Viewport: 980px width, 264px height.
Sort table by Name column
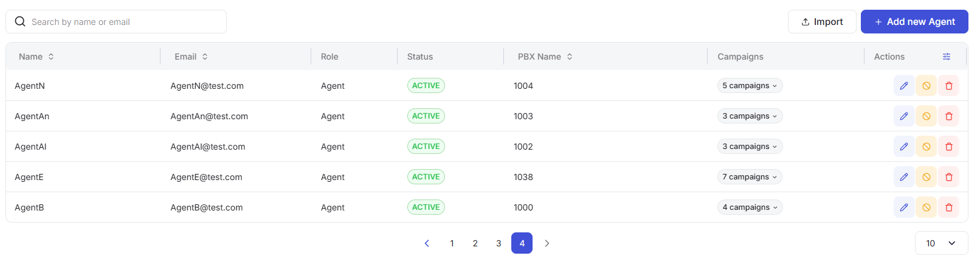[x=36, y=57]
